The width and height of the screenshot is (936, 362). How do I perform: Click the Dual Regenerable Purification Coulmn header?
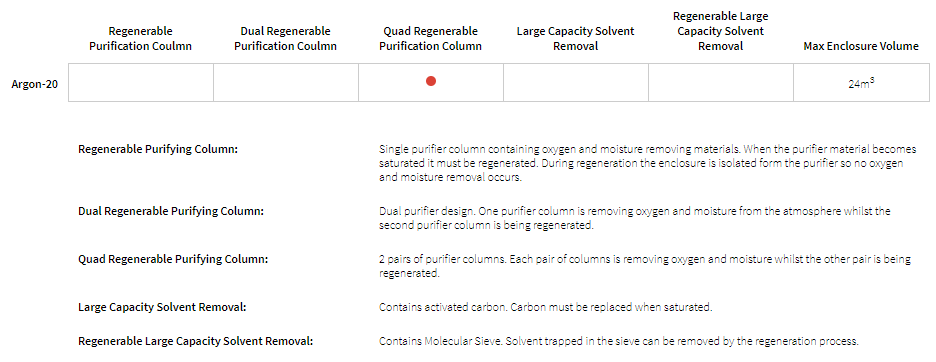(x=285, y=38)
